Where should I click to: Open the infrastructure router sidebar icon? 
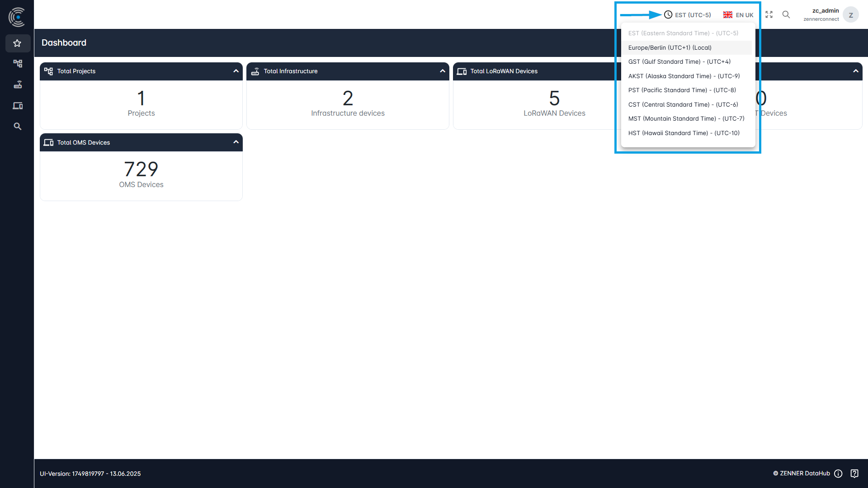(17, 84)
